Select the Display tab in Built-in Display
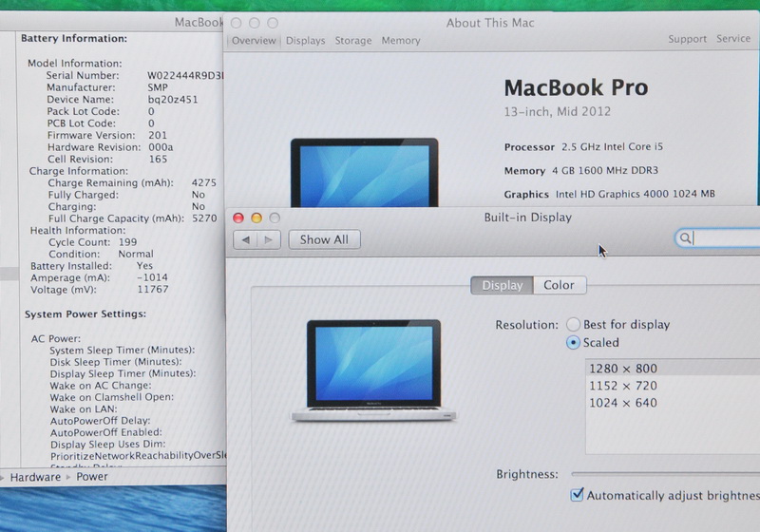Viewport: 760px width, 532px height. [503, 285]
